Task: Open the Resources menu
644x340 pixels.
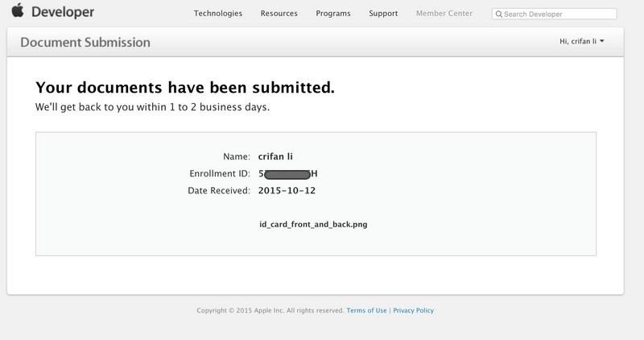Action: click(x=279, y=13)
